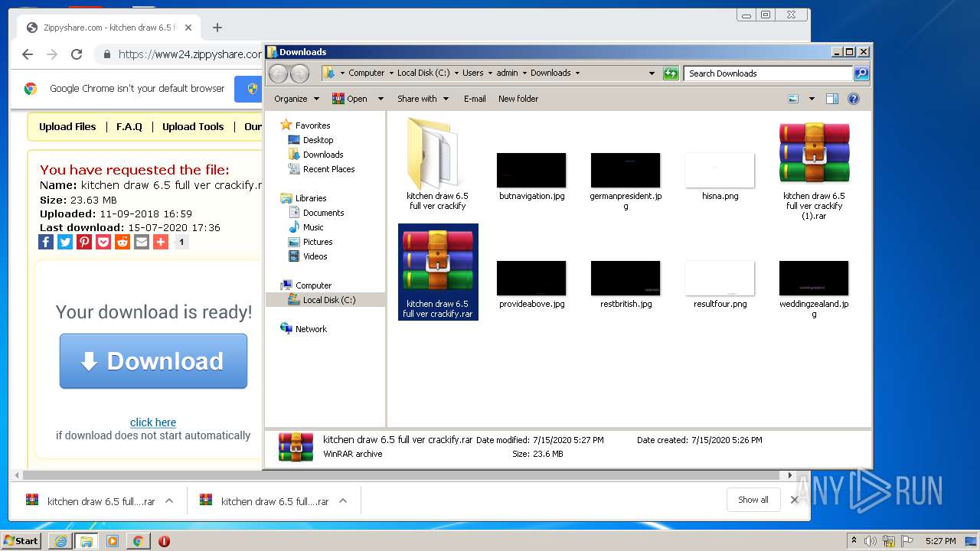Image resolution: width=980 pixels, height=551 pixels.
Task: Open Upload Tools on Zippyshare menu
Action: [193, 127]
